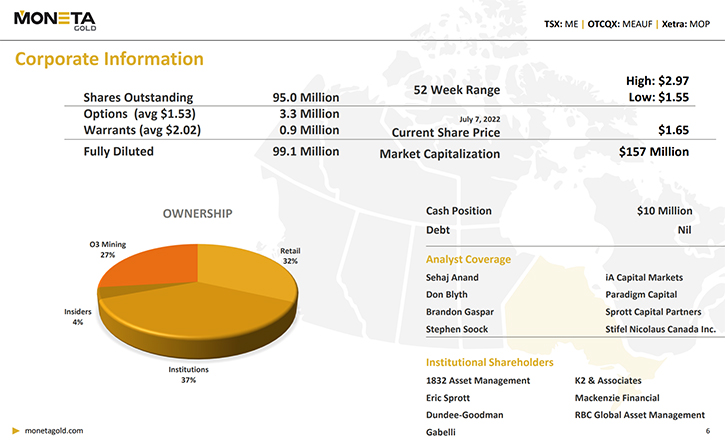Click the 'Market Capitalization' label
The height and width of the screenshot is (443, 725).
coord(440,154)
